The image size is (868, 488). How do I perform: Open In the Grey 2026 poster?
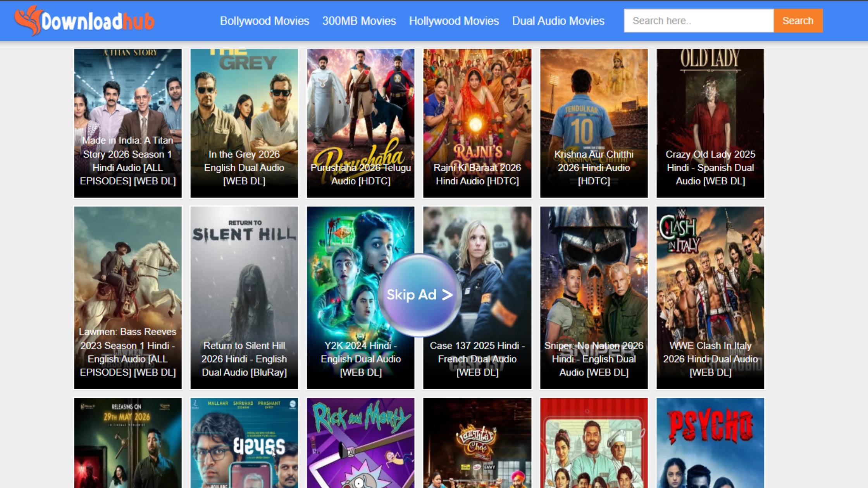tap(244, 123)
